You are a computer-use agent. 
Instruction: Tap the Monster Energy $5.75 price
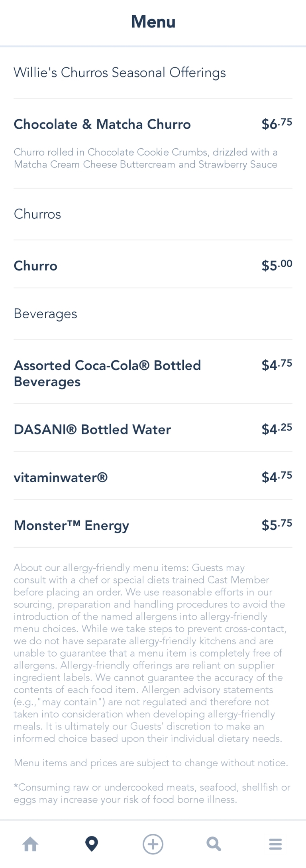(277, 525)
